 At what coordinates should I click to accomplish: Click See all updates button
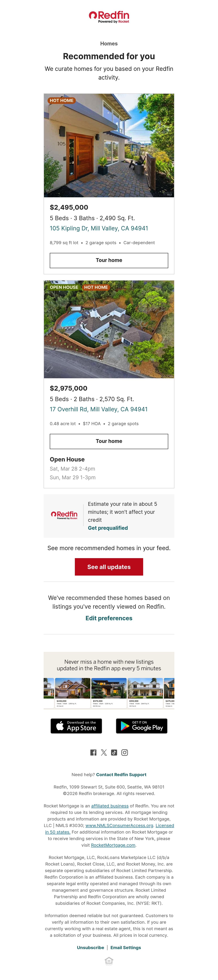coord(109,566)
